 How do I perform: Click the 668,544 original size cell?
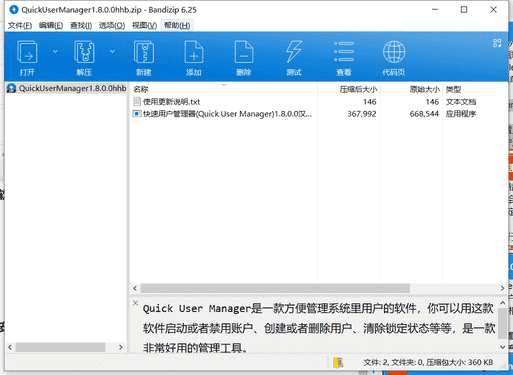tap(424, 114)
